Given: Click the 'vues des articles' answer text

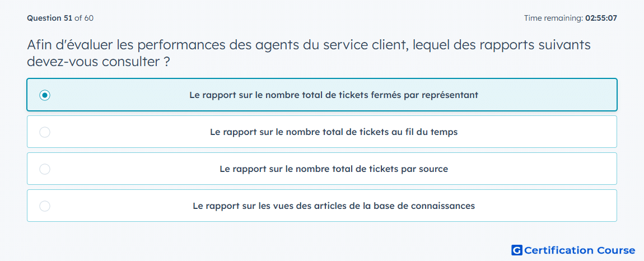Looking at the screenshot, I should (x=334, y=206).
